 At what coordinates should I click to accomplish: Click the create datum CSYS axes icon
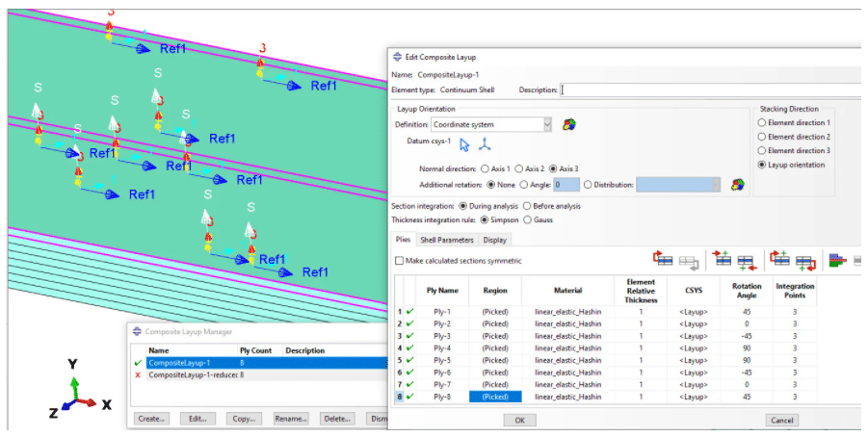486,145
